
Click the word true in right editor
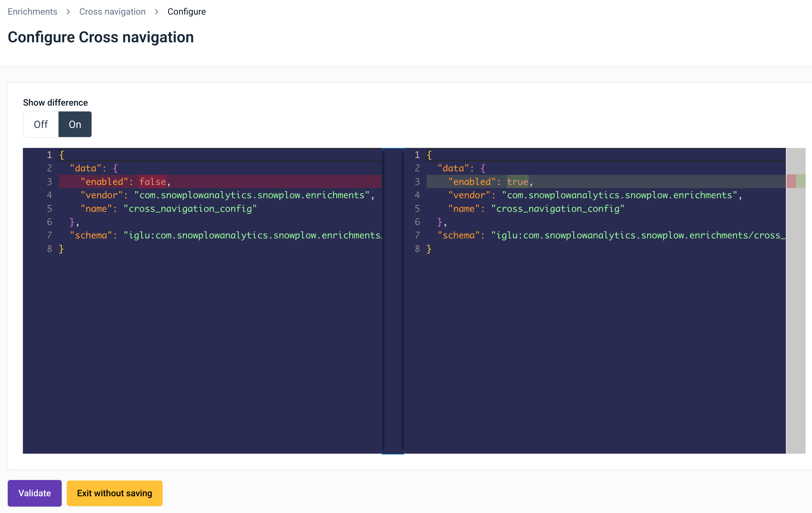click(517, 181)
